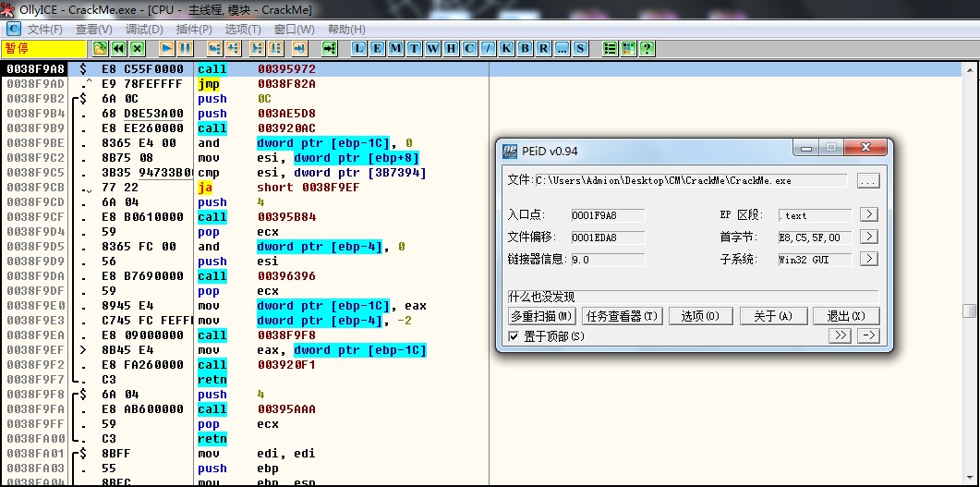Go to address green arrow icon
The image size is (980, 487).
click(x=330, y=49)
